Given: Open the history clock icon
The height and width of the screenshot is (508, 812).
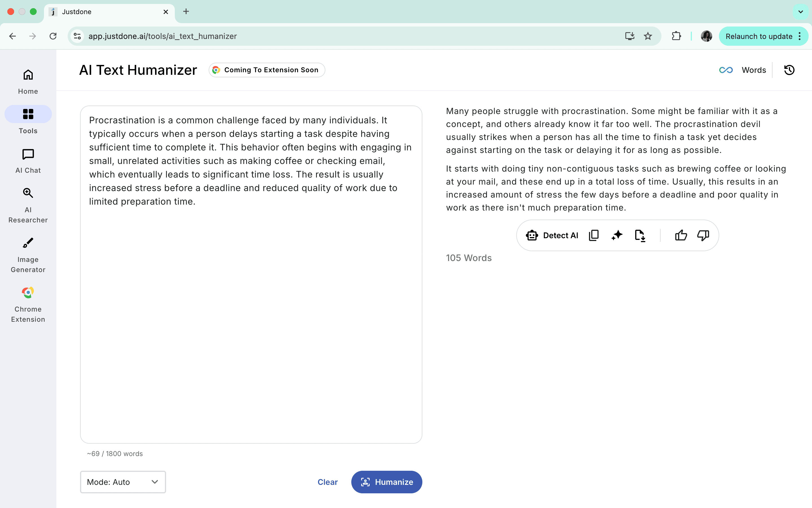Looking at the screenshot, I should coord(789,70).
